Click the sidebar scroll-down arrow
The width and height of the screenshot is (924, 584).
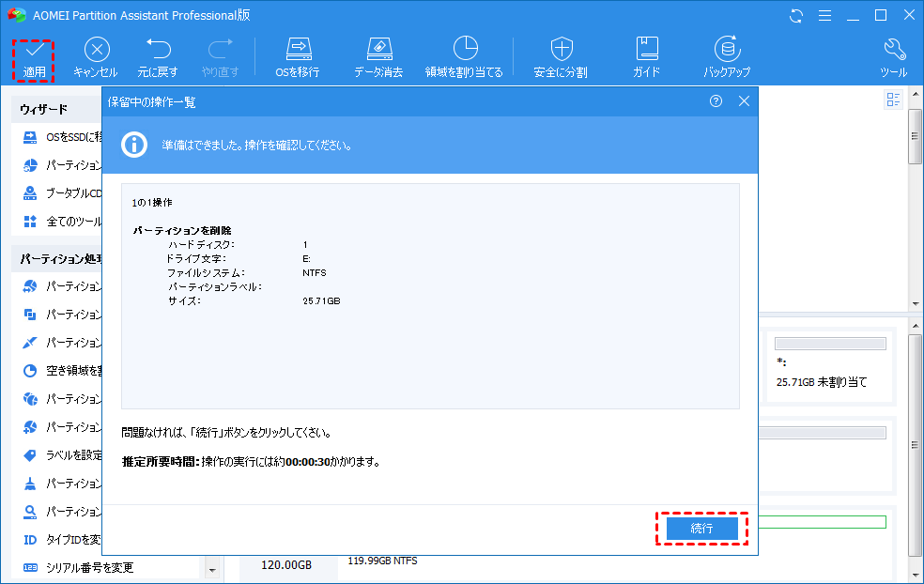point(212,570)
